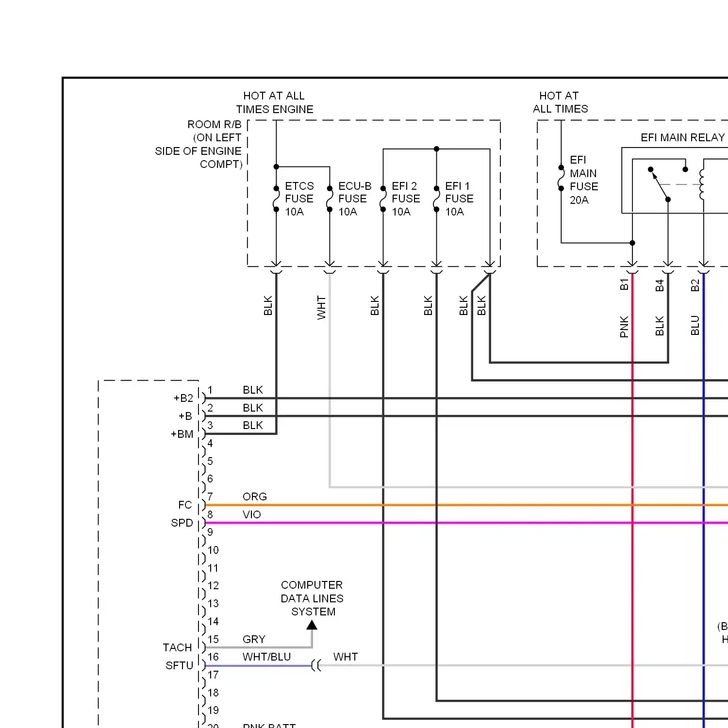
Task: Click the TACH terminal label
Action: pyautogui.click(x=178, y=647)
